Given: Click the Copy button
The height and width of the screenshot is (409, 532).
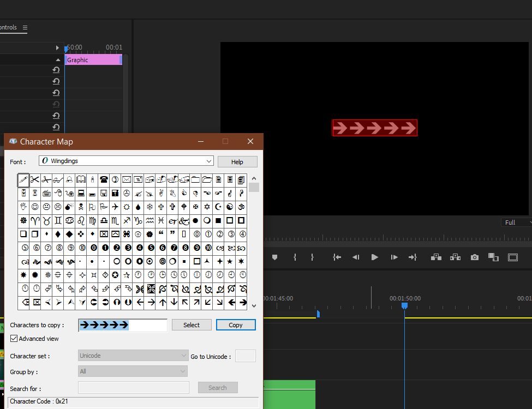Looking at the screenshot, I should pyautogui.click(x=236, y=325).
